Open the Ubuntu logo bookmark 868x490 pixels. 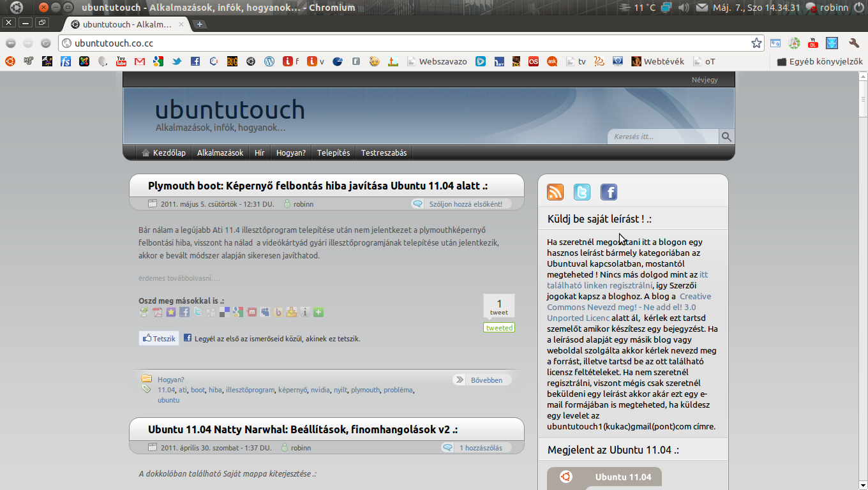point(10,61)
